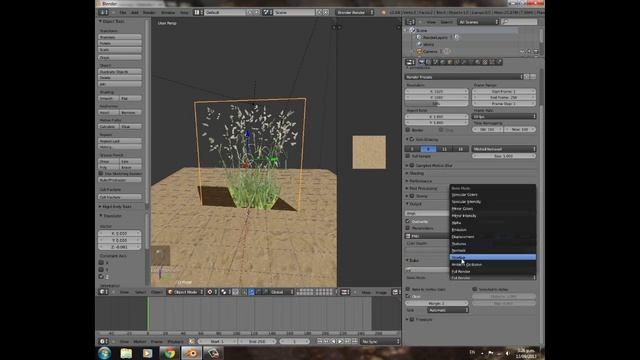Image resolution: width=640 pixels, height=360 pixels.
Task: Open the 3D viewport editor type selector
Action: [x=104, y=292]
